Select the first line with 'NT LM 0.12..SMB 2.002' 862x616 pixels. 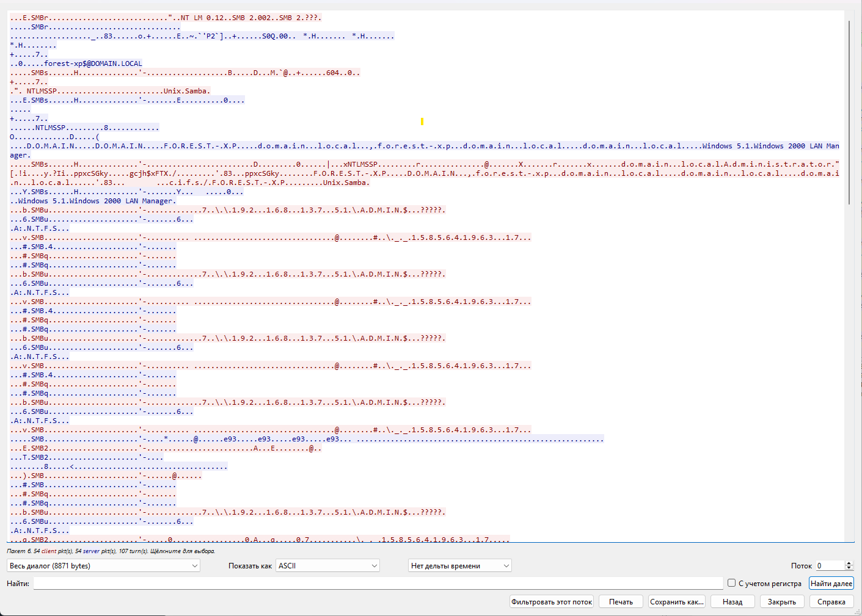tap(166, 18)
